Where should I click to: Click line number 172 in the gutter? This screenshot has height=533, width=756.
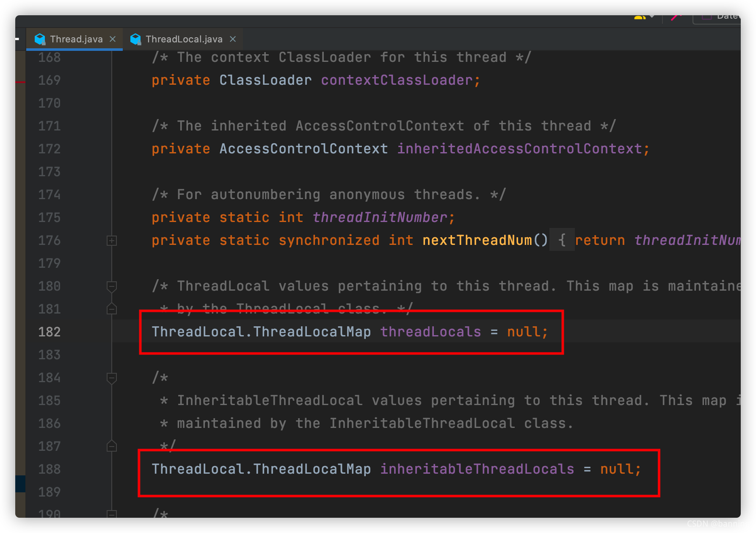coord(50,149)
